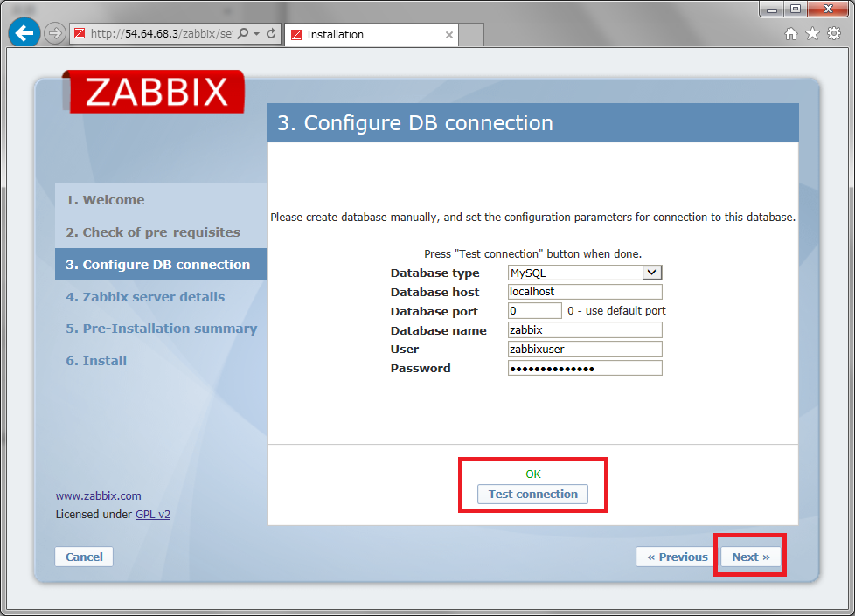Click the browser forward arrow button

pos(54,34)
